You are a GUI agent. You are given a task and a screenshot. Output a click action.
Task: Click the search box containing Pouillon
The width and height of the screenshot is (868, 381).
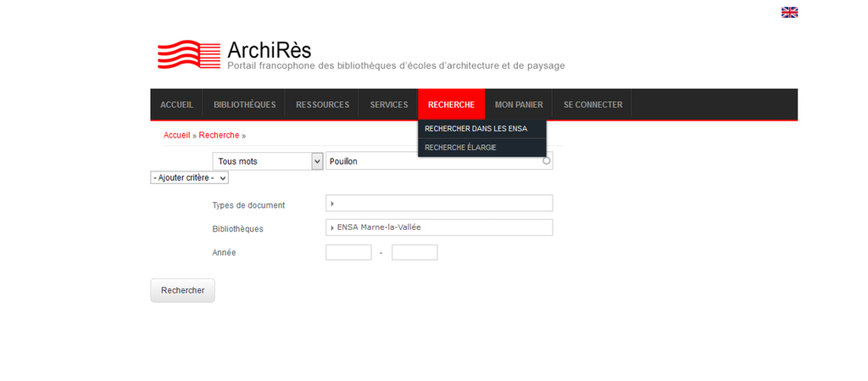[439, 161]
